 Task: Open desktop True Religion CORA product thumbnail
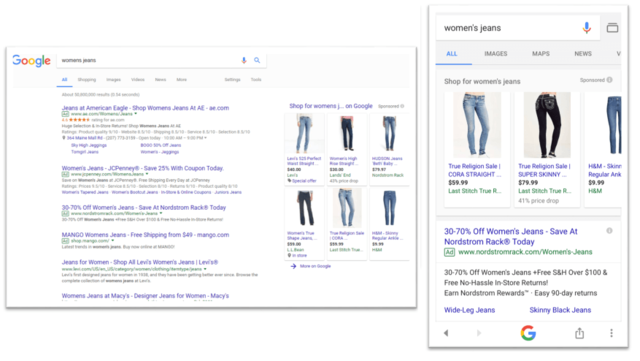[347, 208]
